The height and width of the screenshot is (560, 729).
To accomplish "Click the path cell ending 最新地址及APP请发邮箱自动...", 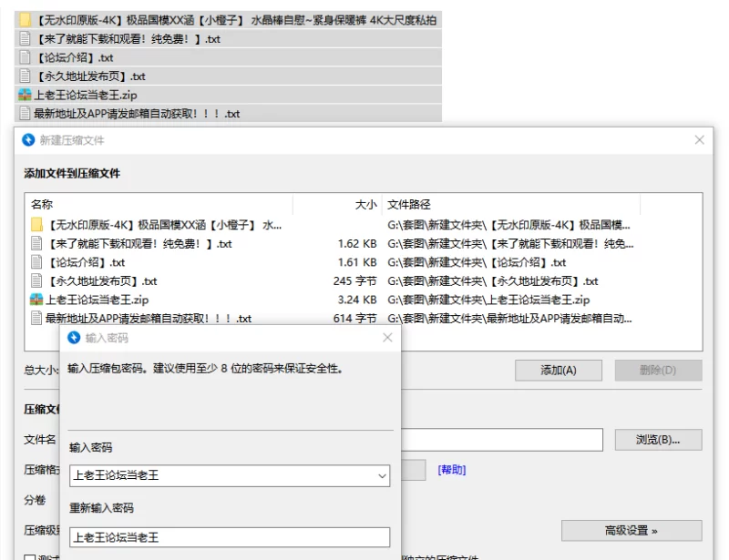I will tap(509, 319).
